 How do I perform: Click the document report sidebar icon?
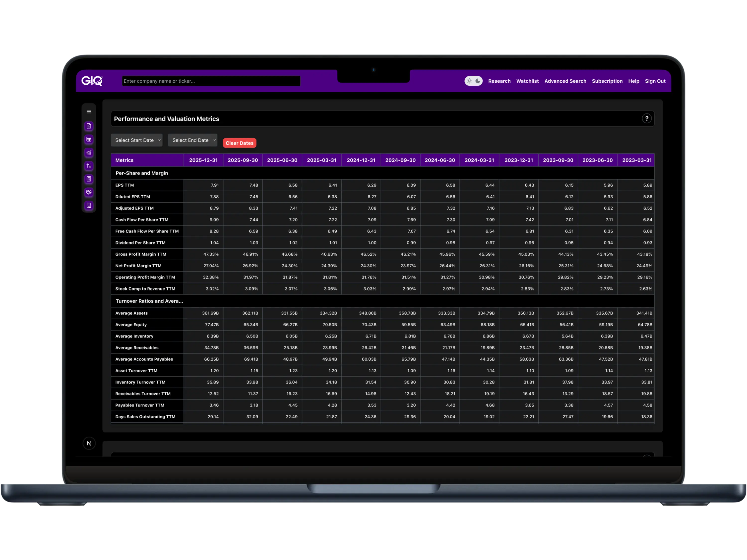(x=89, y=126)
